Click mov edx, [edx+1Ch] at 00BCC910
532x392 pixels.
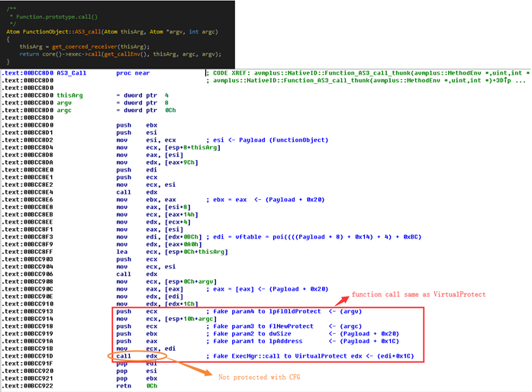[x=157, y=304]
